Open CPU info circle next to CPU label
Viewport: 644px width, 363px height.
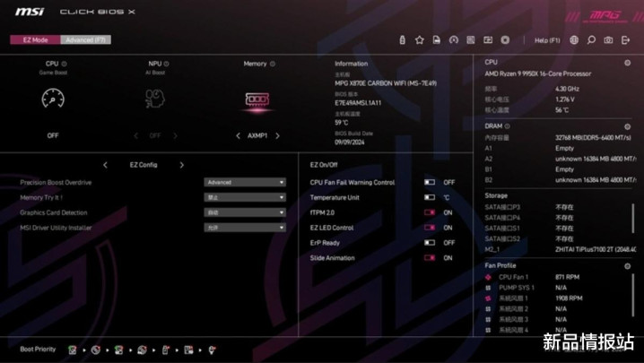tap(64, 64)
